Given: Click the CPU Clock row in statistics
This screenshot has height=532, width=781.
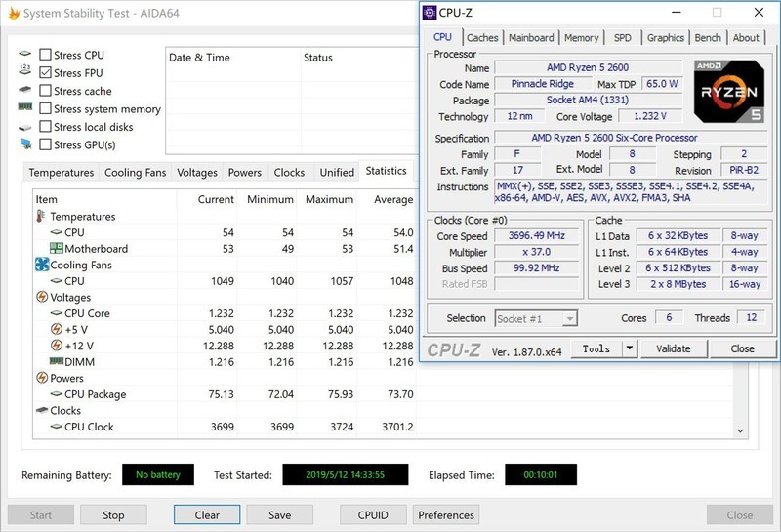Looking at the screenshot, I should pyautogui.click(x=89, y=427).
